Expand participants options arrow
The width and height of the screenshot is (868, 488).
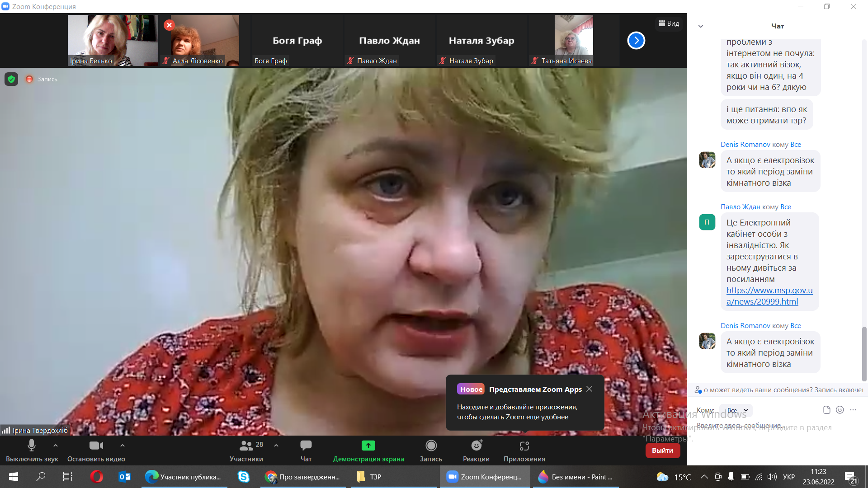pyautogui.click(x=276, y=446)
